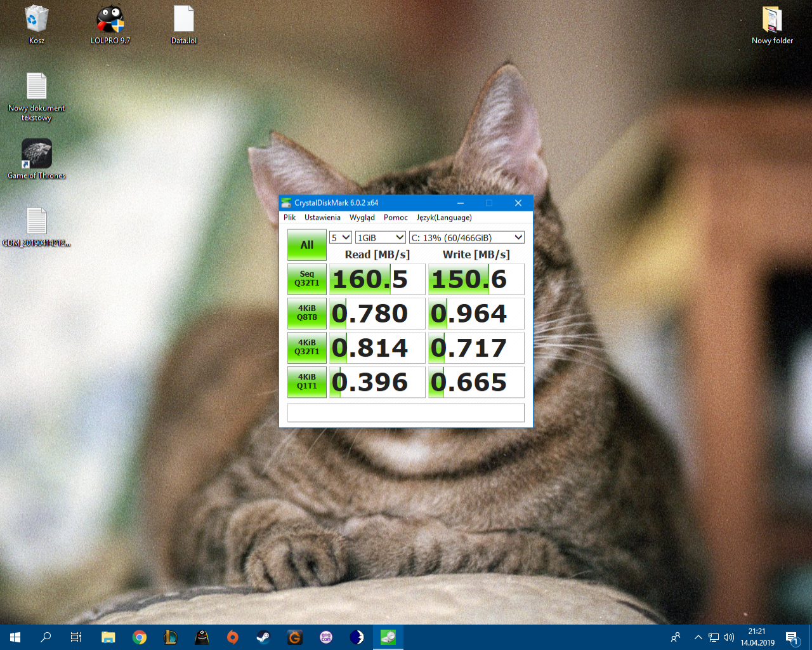Open the Windows Start menu
Image resolution: width=812 pixels, height=650 pixels.
15,637
